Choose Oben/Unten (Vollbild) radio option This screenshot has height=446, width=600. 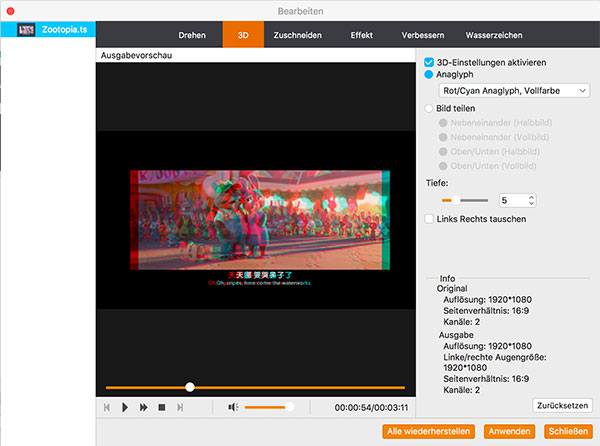point(443,166)
